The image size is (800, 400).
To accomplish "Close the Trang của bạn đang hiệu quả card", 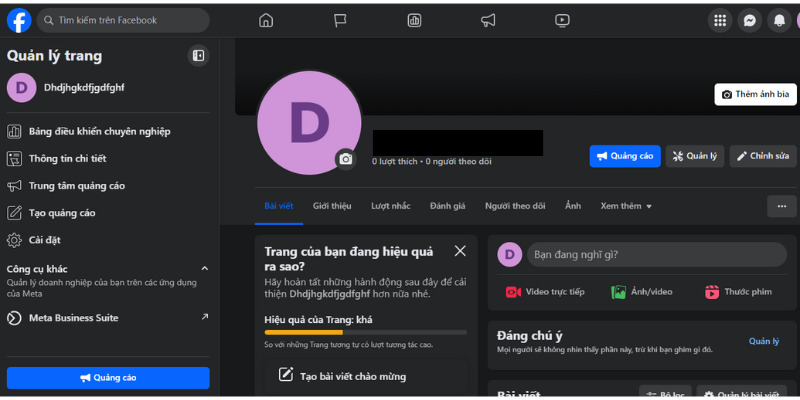I will [x=460, y=251].
